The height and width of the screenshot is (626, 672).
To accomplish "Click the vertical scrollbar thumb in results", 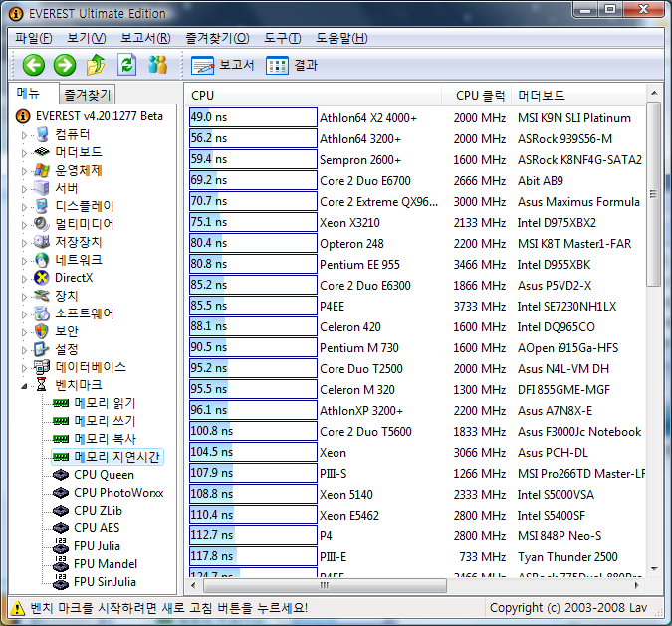I will point(653,194).
